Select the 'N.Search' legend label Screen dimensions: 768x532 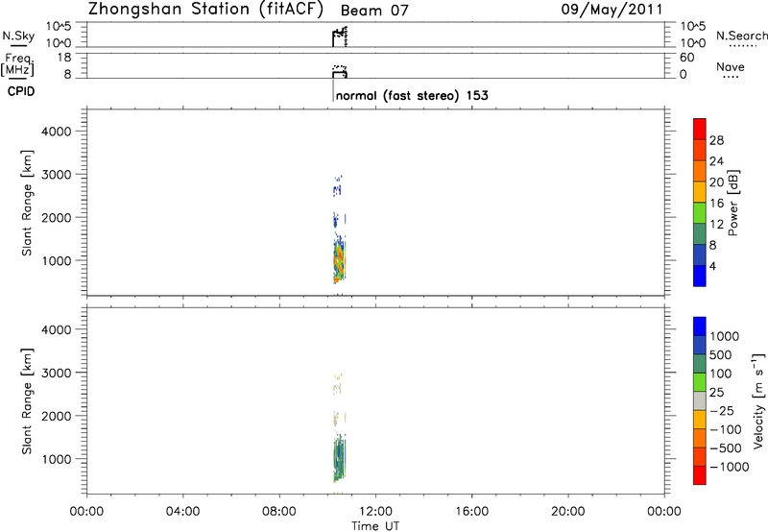pos(741,36)
